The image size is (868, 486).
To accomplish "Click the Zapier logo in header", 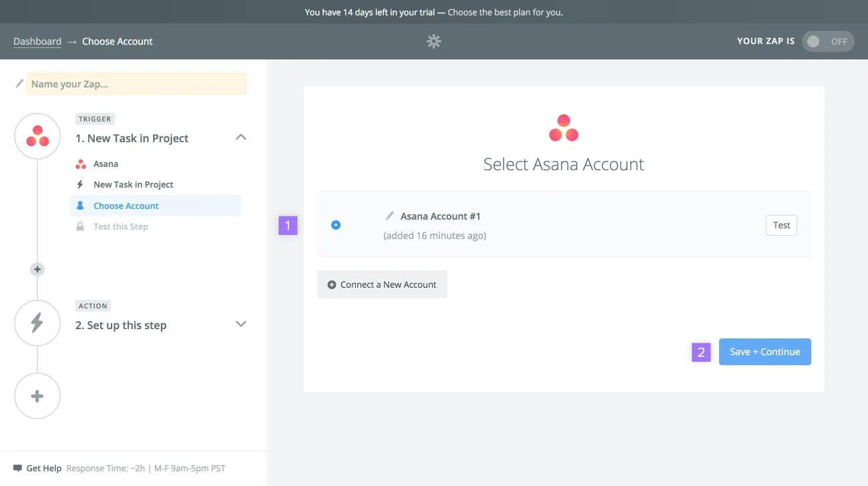I will pos(434,41).
